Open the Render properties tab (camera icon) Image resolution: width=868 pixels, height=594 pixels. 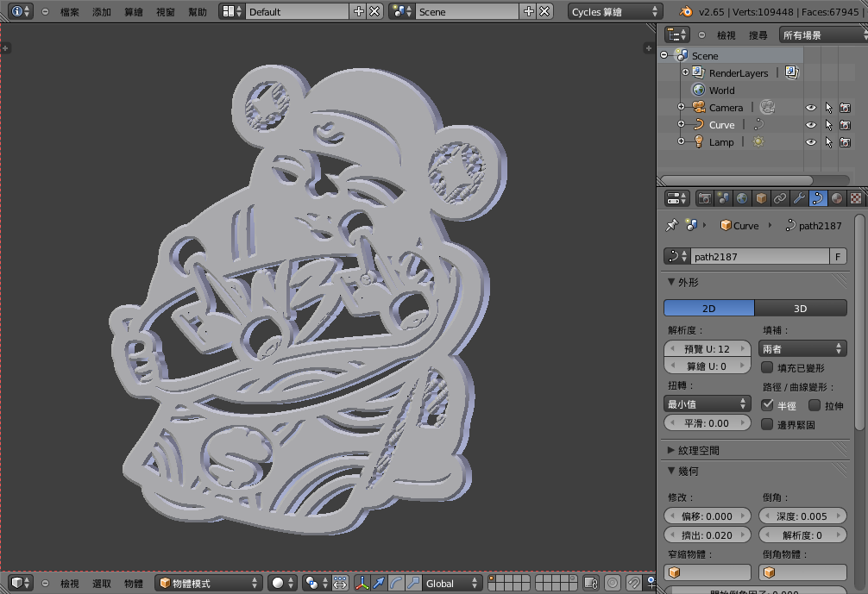point(705,198)
